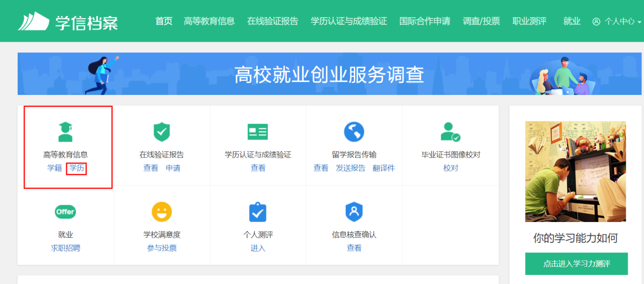Click the 留学报告传输 title text
The image size is (644, 284).
coord(354,154)
